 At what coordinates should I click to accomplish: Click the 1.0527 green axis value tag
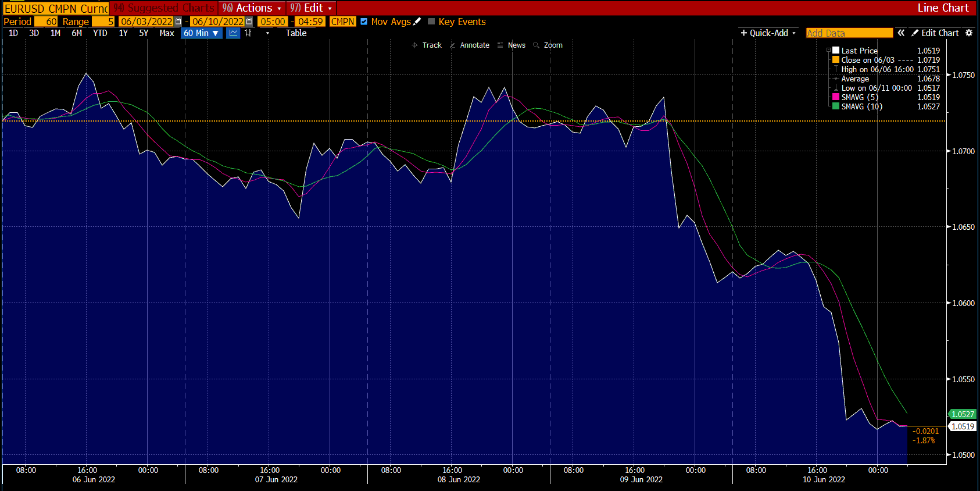click(962, 414)
